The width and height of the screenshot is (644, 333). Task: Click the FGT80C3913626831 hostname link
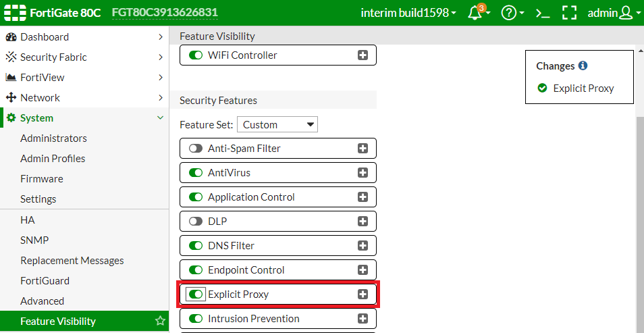click(x=165, y=13)
